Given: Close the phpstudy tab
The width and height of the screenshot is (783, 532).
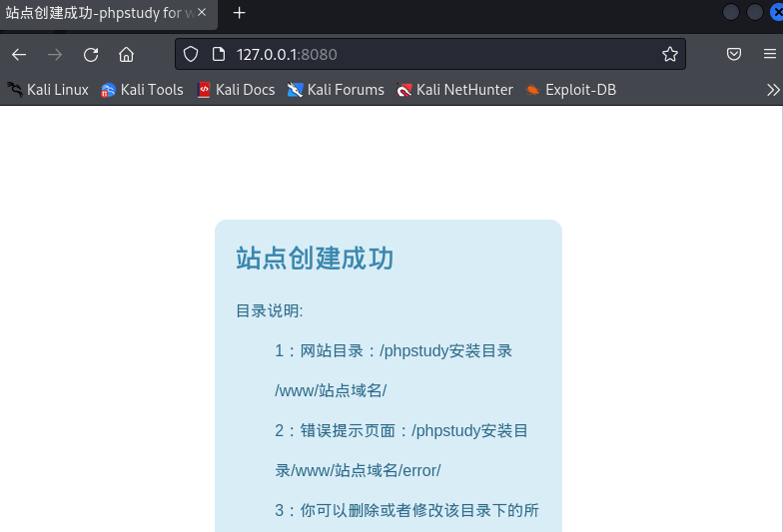Looking at the screenshot, I should tap(202, 12).
